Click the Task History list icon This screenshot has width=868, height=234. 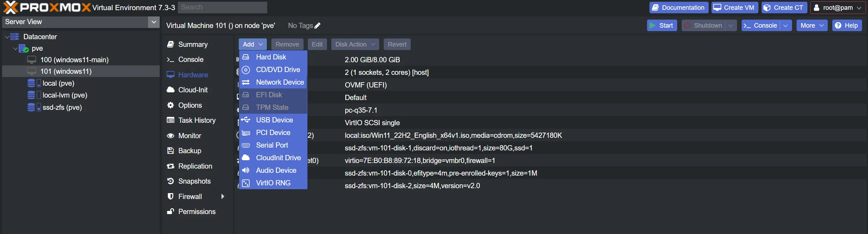click(171, 120)
